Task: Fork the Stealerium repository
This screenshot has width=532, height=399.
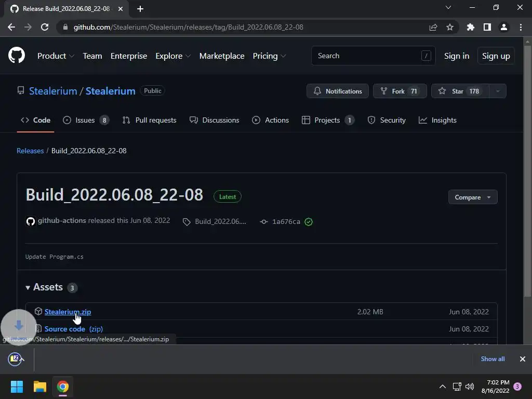Action: tap(400, 91)
